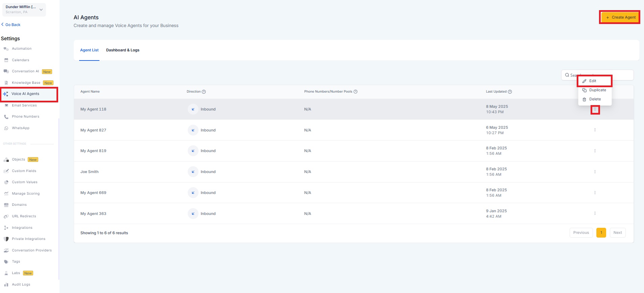
Task: Open the three-dot menu for My Agent 819
Action: [x=595, y=151]
